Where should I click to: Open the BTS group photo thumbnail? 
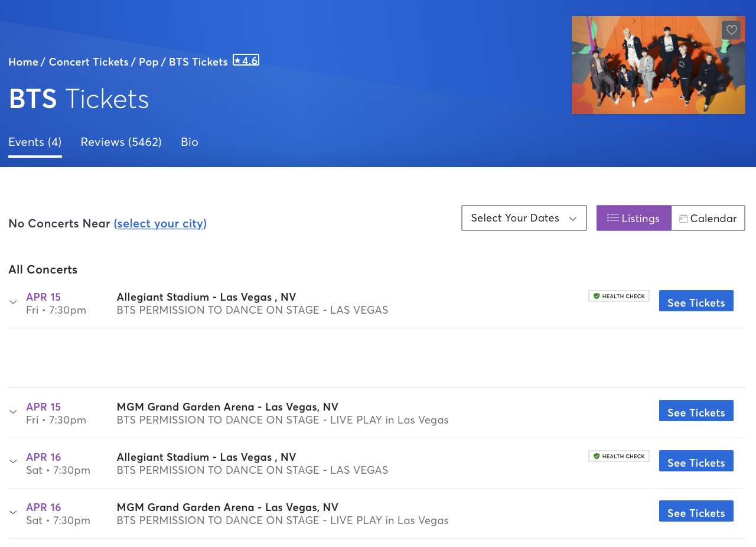click(x=659, y=65)
